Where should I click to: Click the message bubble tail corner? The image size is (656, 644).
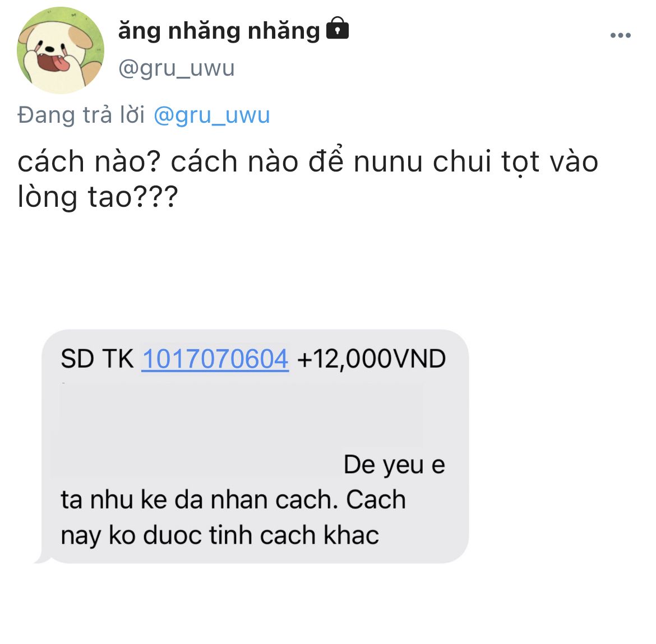pyautogui.click(x=42, y=559)
